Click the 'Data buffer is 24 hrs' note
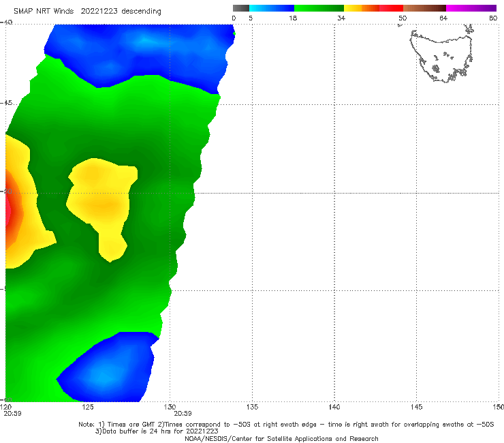The height and width of the screenshot is (443, 504). [x=157, y=431]
